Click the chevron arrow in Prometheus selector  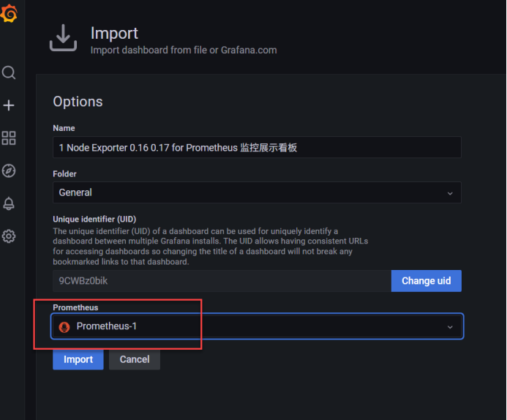[450, 327]
